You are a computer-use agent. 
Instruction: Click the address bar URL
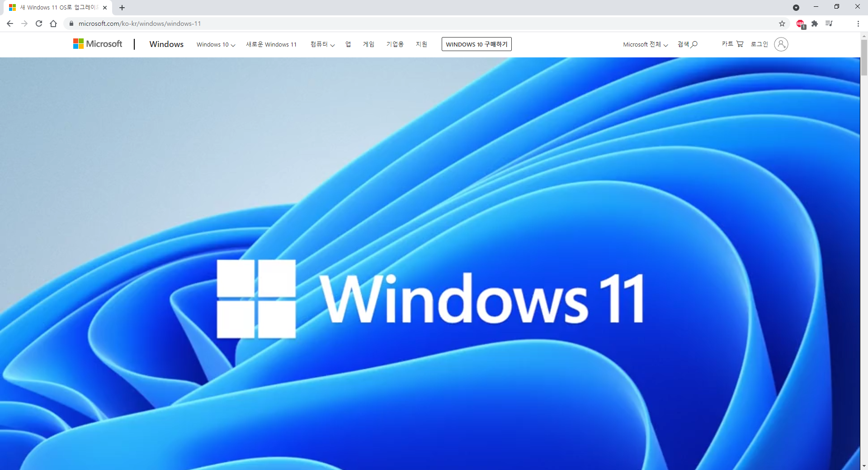click(x=140, y=23)
